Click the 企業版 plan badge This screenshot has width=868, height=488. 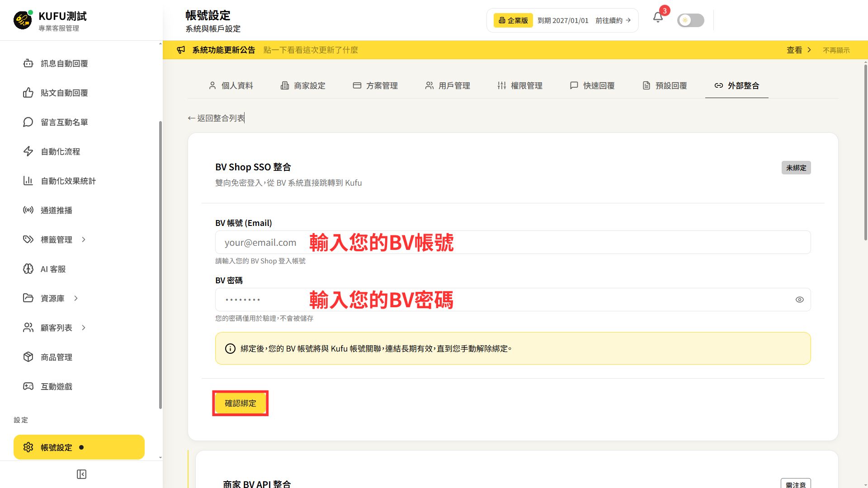point(513,20)
